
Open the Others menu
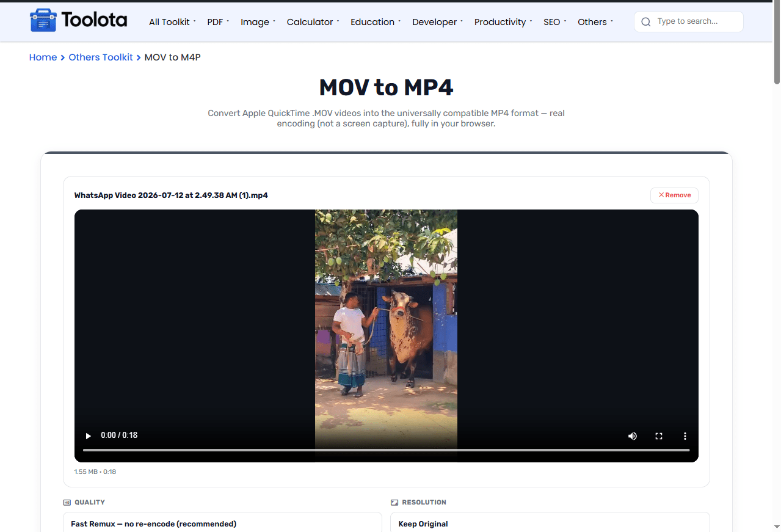tap(595, 22)
